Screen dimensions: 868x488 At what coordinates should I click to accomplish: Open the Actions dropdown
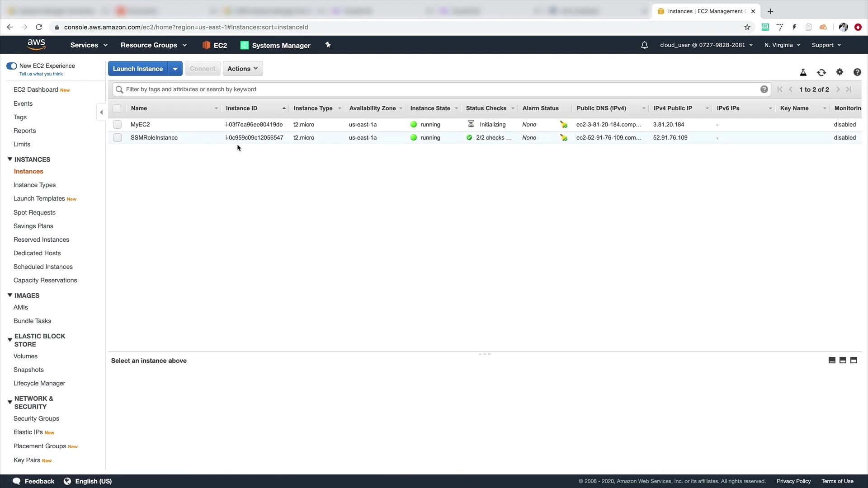tap(242, 69)
